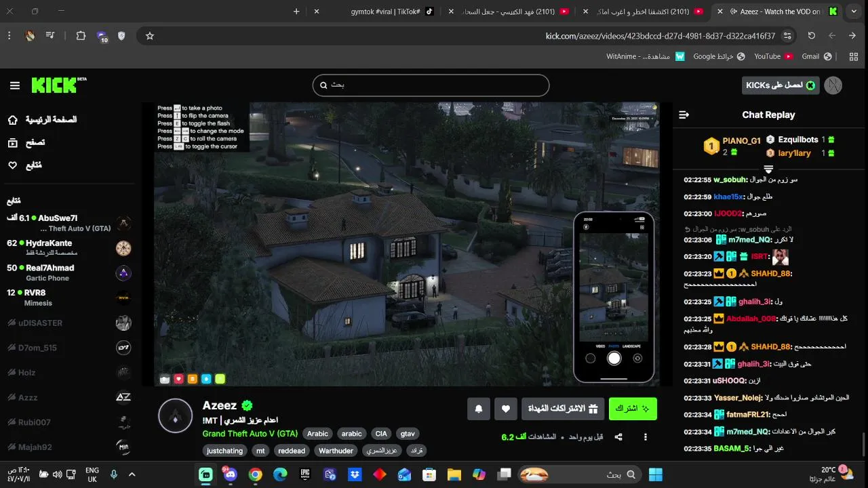Select the justchating tag
Image resolution: width=868 pixels, height=488 pixels.
pyautogui.click(x=224, y=451)
